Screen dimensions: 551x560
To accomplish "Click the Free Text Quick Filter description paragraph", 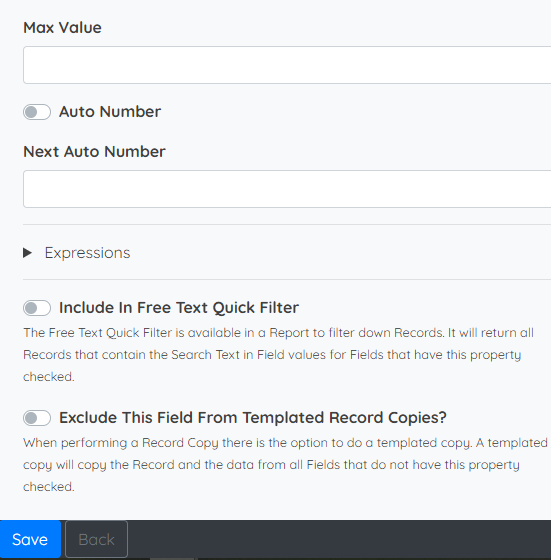I will pyautogui.click(x=279, y=355).
